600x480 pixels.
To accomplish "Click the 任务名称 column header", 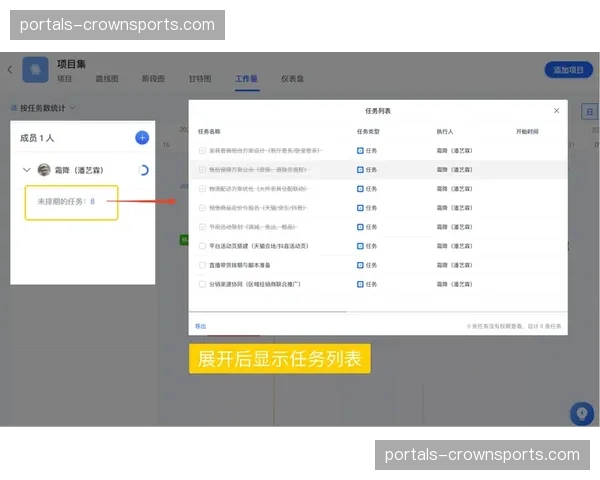I will pyautogui.click(x=209, y=132).
